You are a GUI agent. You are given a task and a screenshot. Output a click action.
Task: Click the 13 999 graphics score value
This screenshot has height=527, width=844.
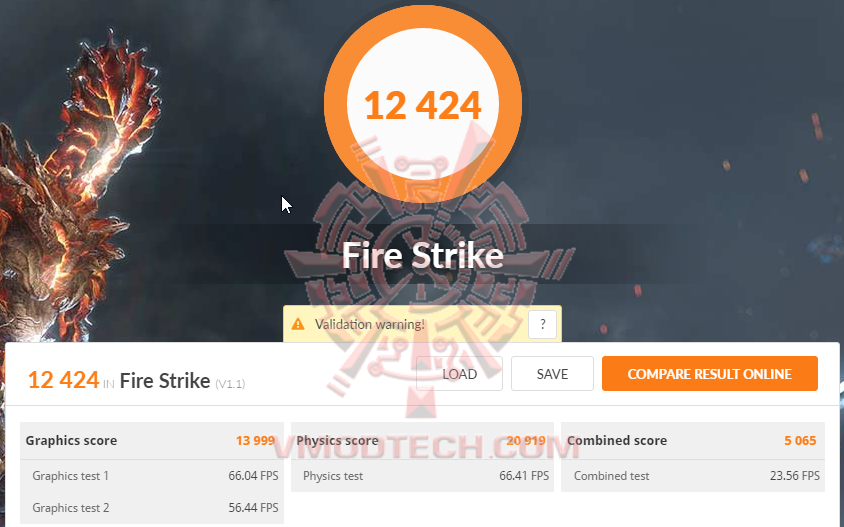pos(256,440)
